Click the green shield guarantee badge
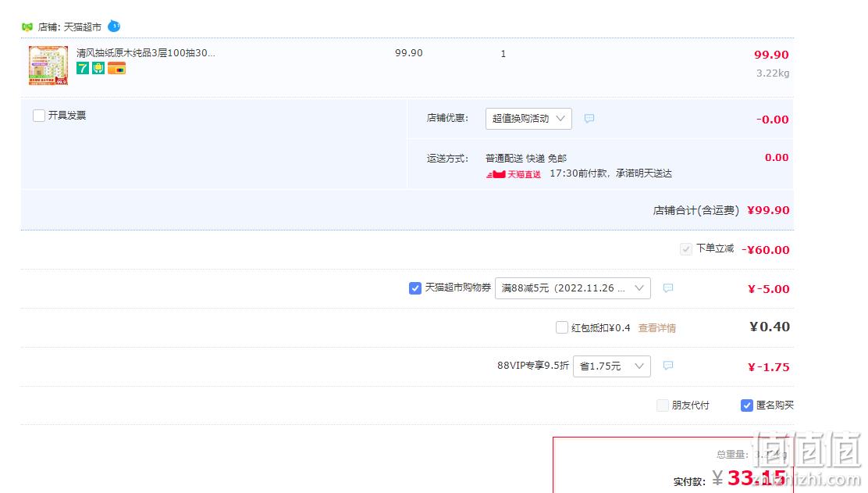This screenshot has height=493, width=868. [98, 68]
